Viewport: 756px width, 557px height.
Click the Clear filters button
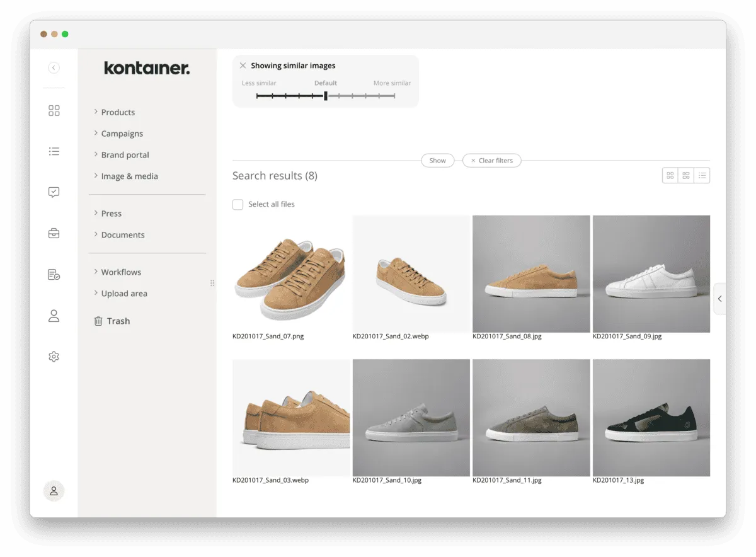pos(491,161)
